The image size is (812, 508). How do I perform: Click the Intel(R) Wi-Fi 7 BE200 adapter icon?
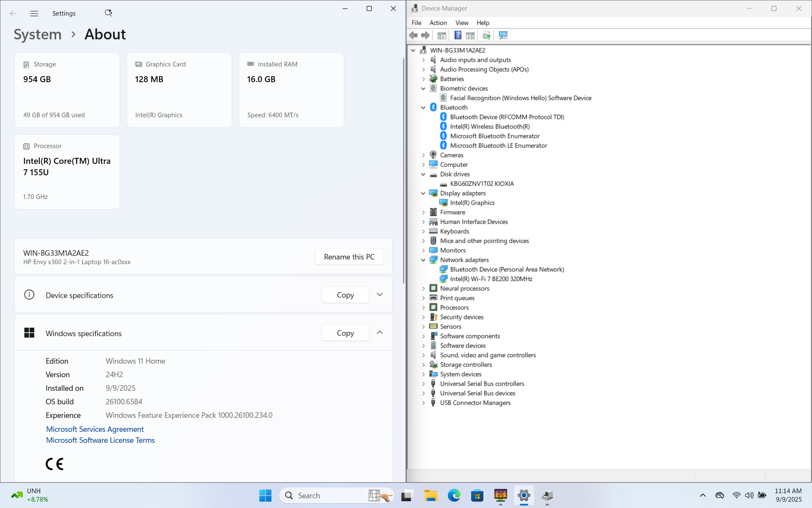click(443, 279)
